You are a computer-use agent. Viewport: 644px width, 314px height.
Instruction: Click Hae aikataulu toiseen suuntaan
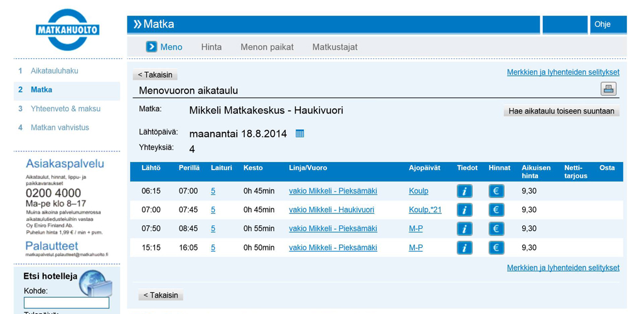coord(561,111)
